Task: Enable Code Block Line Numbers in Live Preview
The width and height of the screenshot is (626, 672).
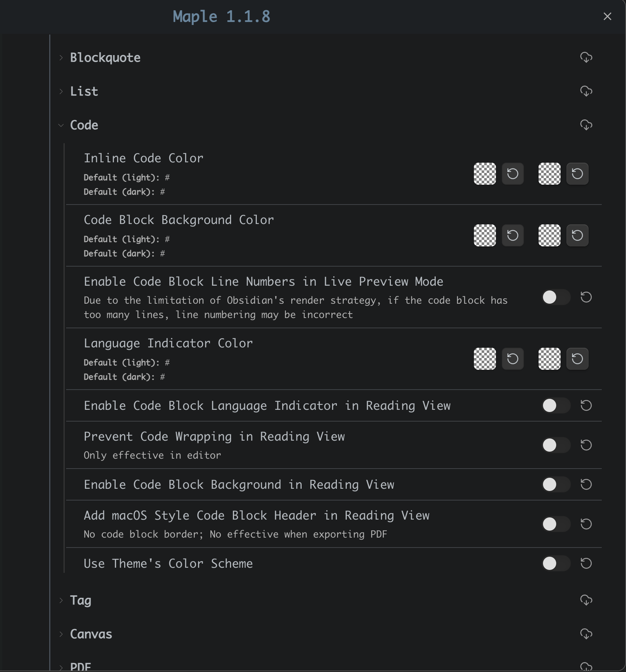Action: click(x=556, y=297)
